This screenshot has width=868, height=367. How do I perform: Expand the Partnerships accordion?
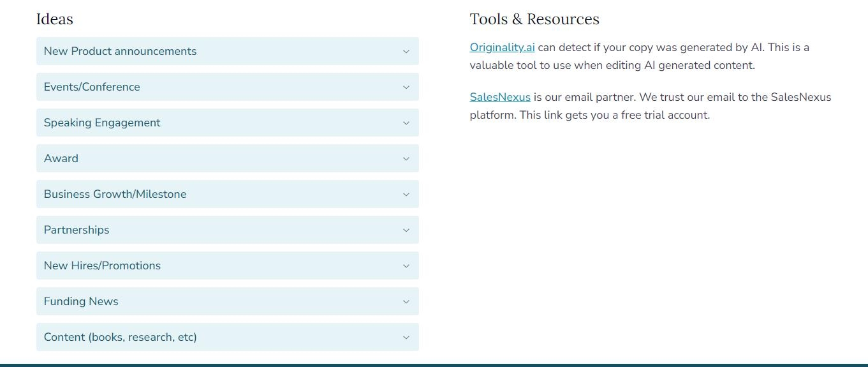point(227,230)
